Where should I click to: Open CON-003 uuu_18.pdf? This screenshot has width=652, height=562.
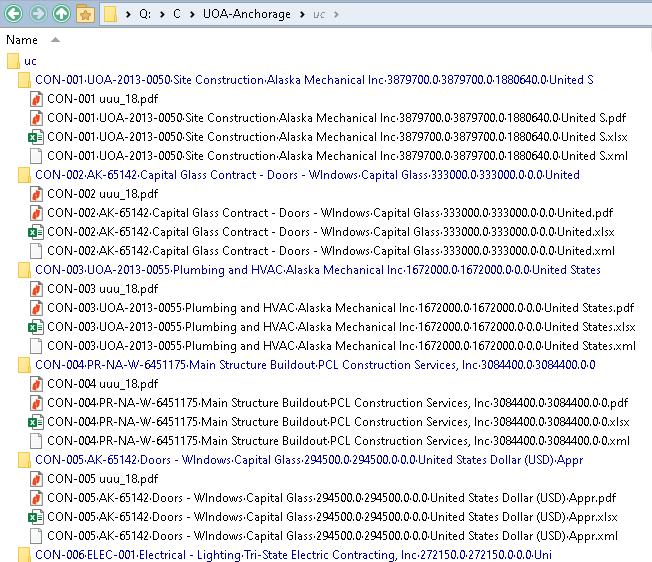pyautogui.click(x=102, y=289)
